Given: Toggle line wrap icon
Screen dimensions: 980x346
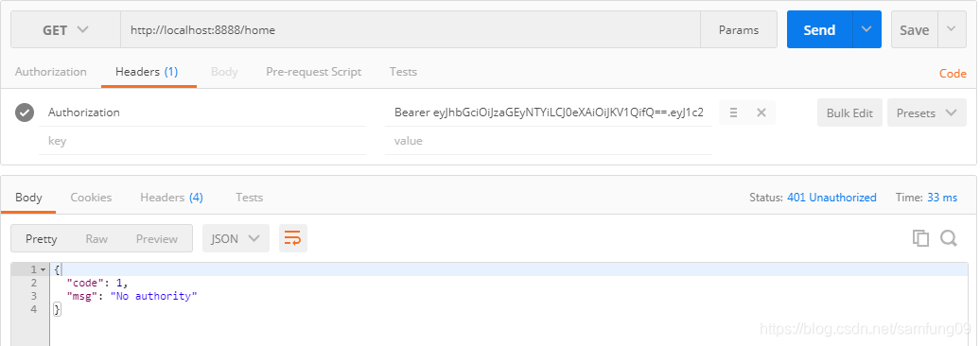Looking at the screenshot, I should coord(292,238).
